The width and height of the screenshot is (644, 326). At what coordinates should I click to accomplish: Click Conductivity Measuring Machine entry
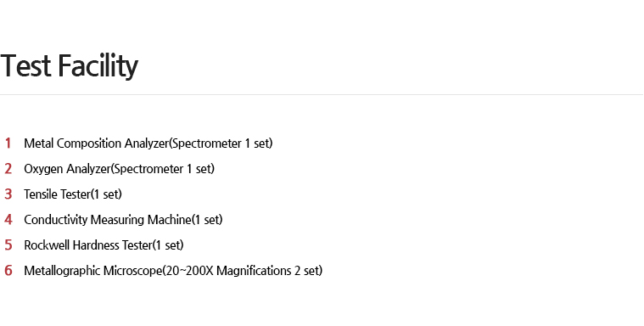123,220
